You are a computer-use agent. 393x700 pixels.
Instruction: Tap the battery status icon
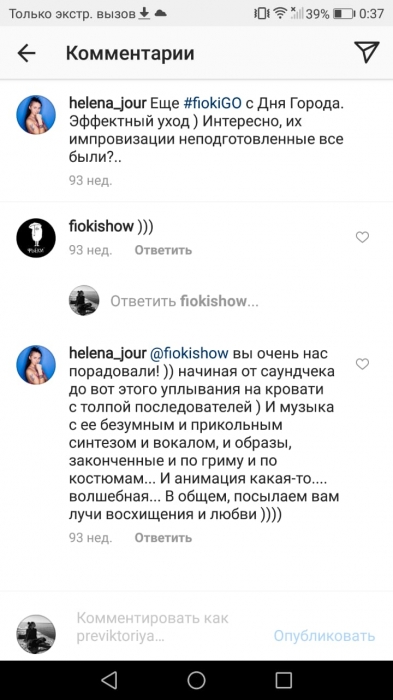click(x=344, y=14)
